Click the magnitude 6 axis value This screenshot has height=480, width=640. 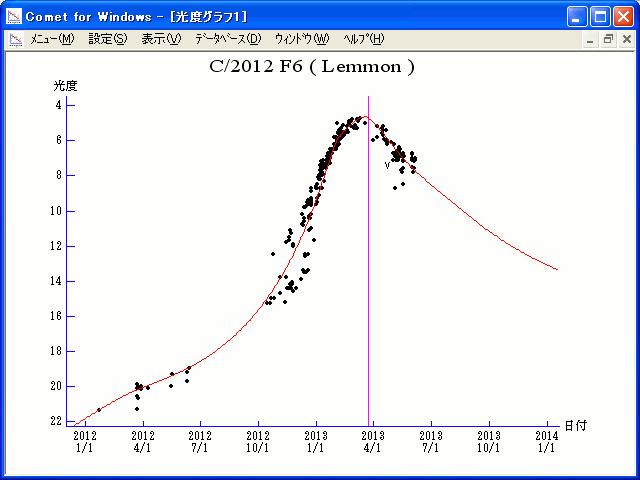(x=59, y=140)
